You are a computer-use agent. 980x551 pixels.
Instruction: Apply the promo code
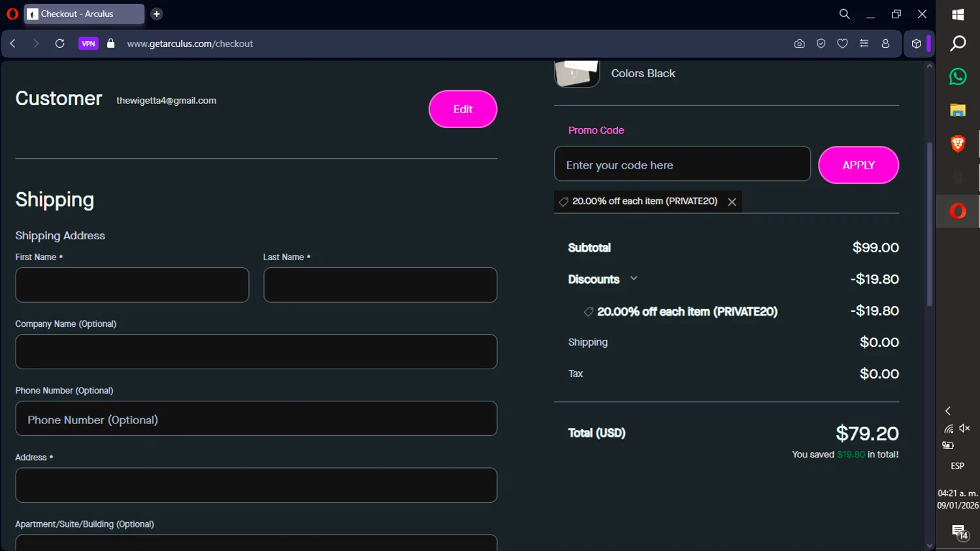(858, 165)
